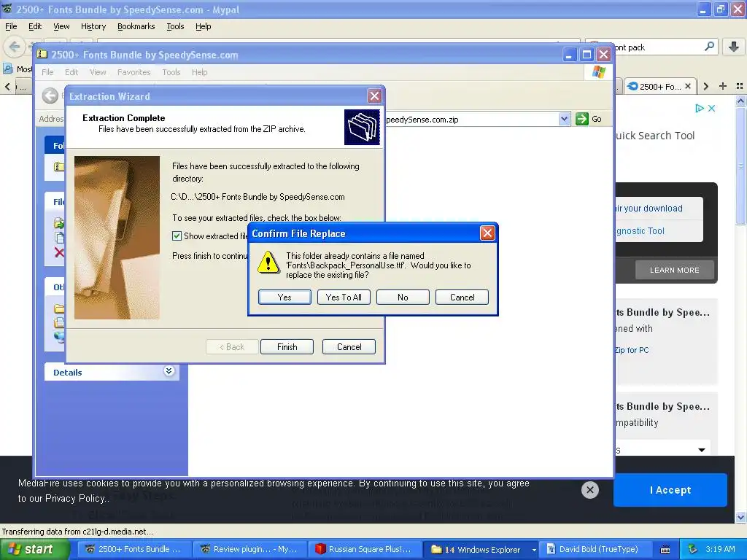
Task: Click No in Confirm File Replace dialog
Action: tap(403, 297)
